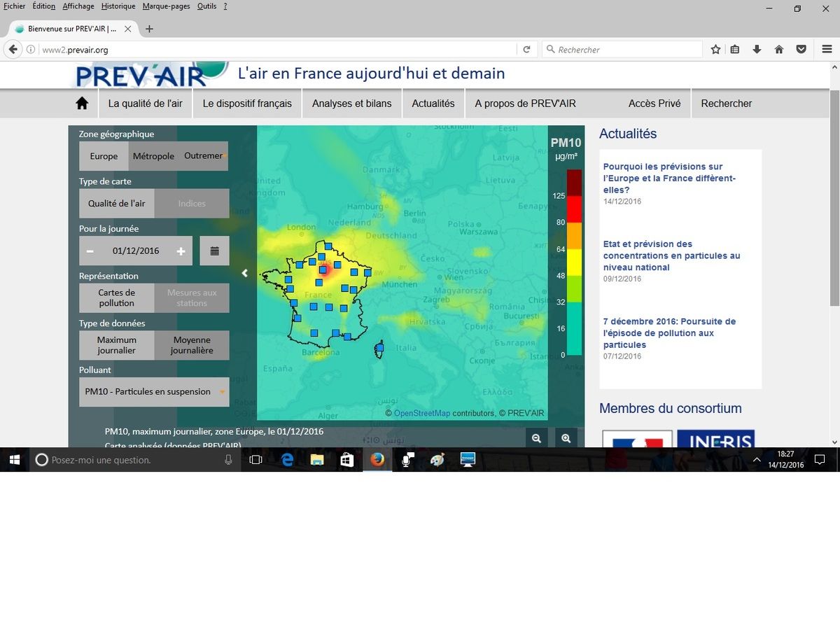
Task: Click the date field 01/12/2016
Action: point(136,251)
